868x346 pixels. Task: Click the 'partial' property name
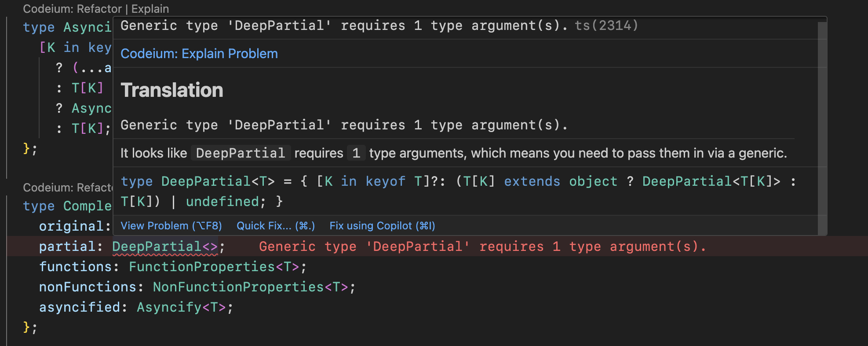(67, 247)
